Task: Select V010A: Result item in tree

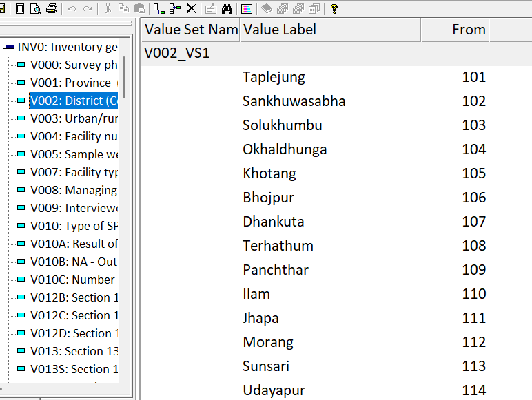Action: pos(74,244)
